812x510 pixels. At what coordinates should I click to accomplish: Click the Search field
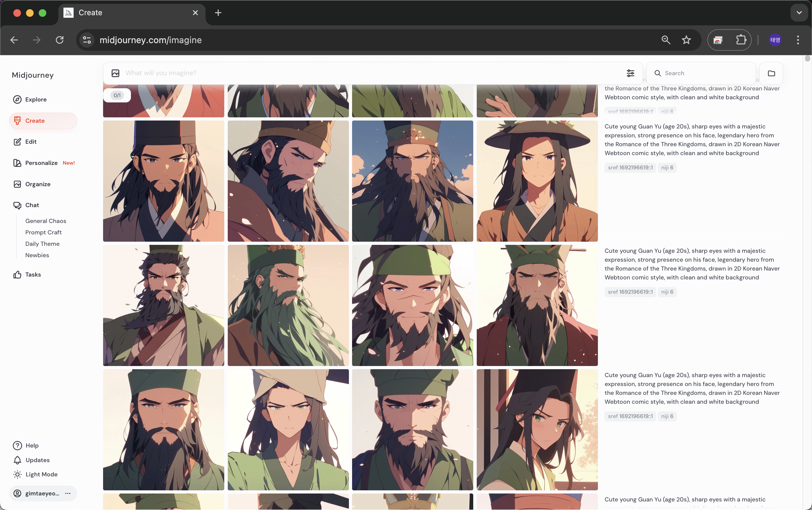[701, 73]
